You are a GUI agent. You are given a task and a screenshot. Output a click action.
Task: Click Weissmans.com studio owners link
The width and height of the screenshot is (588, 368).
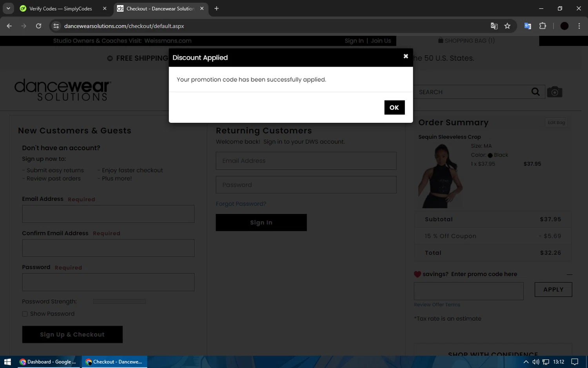pos(168,40)
